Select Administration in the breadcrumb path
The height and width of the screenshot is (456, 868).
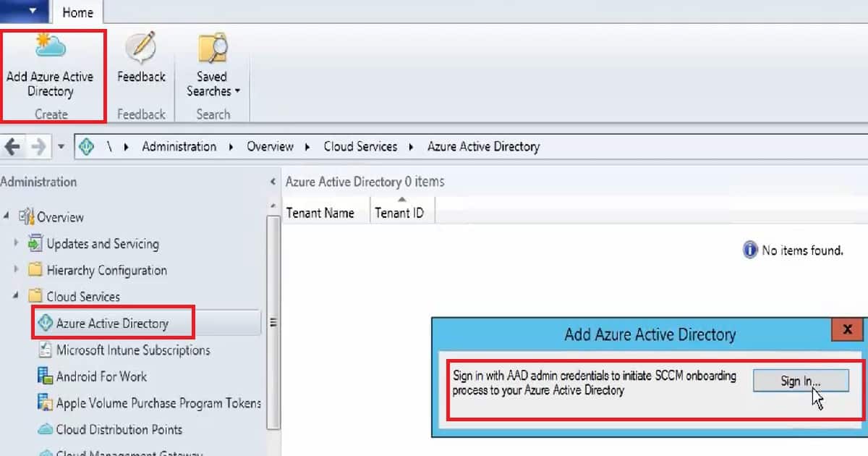pos(179,146)
